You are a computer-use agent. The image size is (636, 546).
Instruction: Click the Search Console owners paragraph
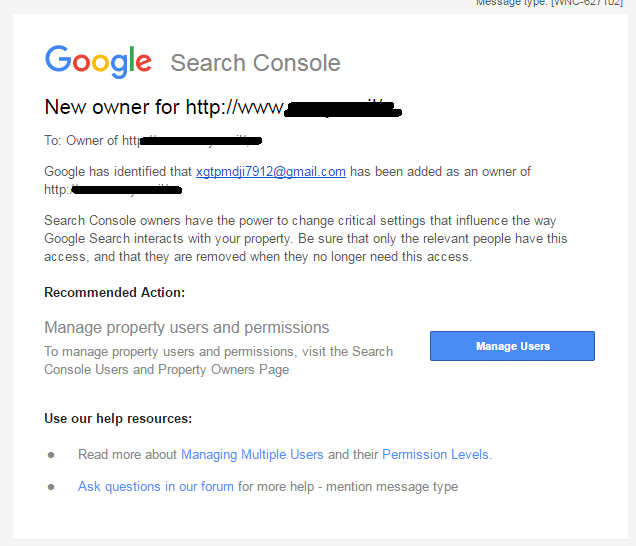305,239
